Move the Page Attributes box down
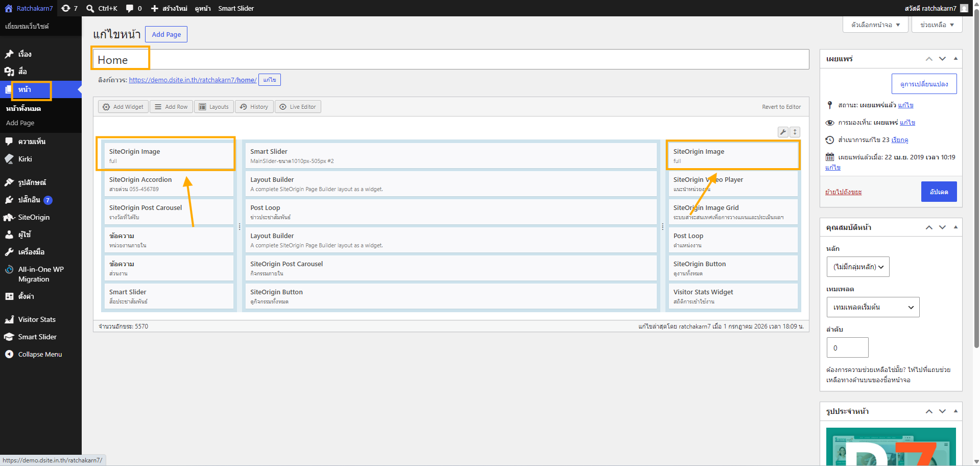Image resolution: width=980 pixels, height=466 pixels. click(x=942, y=227)
